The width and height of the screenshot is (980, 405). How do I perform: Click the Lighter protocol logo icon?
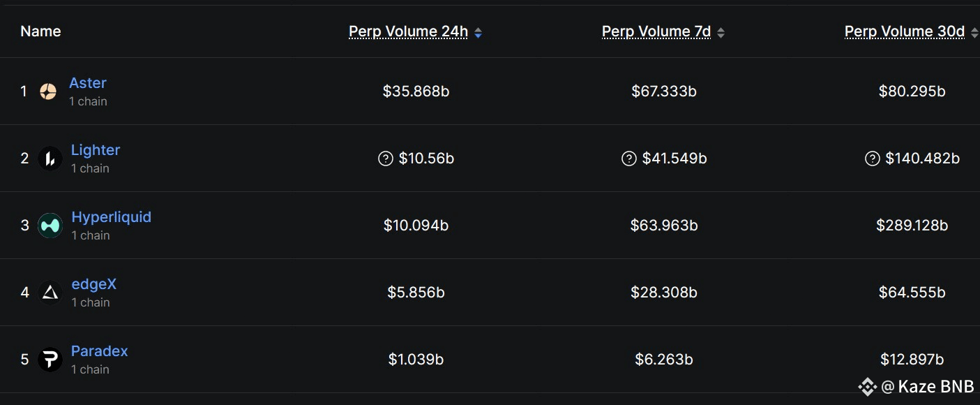pyautogui.click(x=50, y=159)
